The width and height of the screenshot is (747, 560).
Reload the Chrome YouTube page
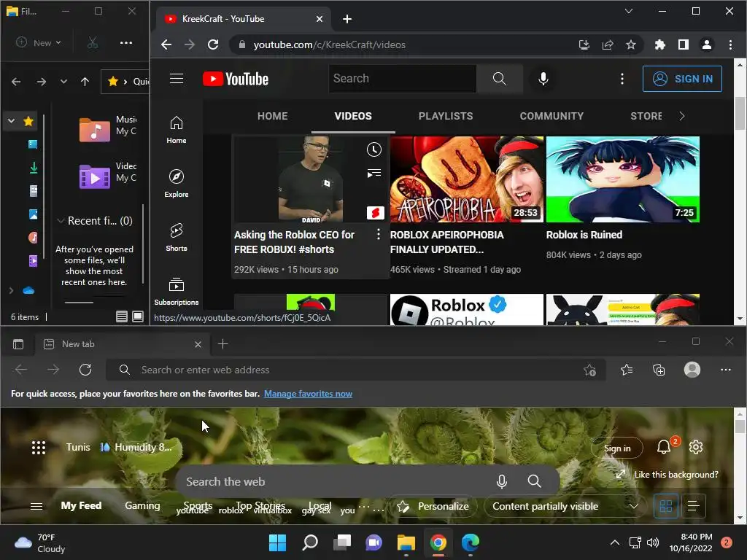[x=213, y=44]
